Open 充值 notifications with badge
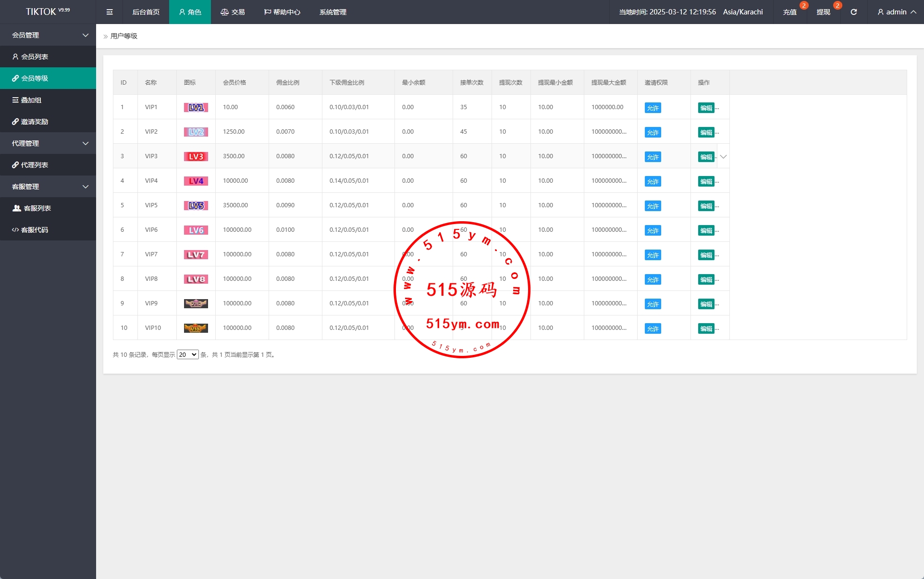The image size is (924, 579). click(x=789, y=12)
